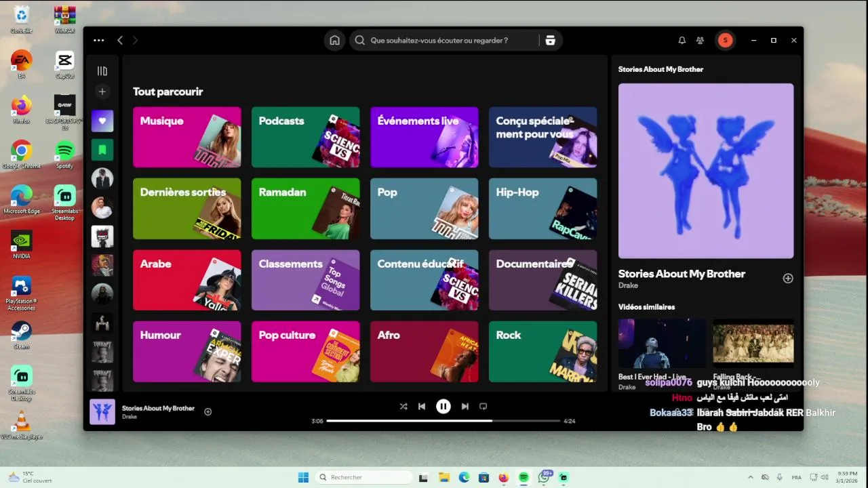Open Spotify Home via house icon
The height and width of the screenshot is (488, 868).
click(x=334, y=41)
